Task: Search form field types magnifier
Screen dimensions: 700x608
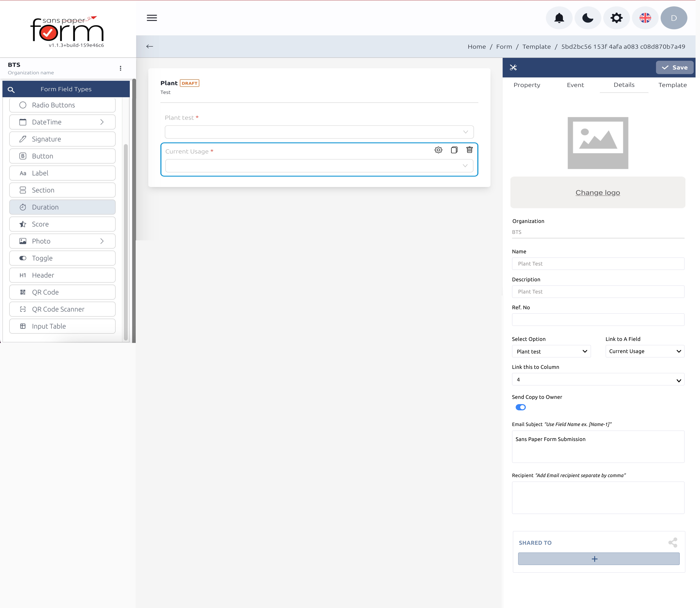Action: [x=11, y=90]
